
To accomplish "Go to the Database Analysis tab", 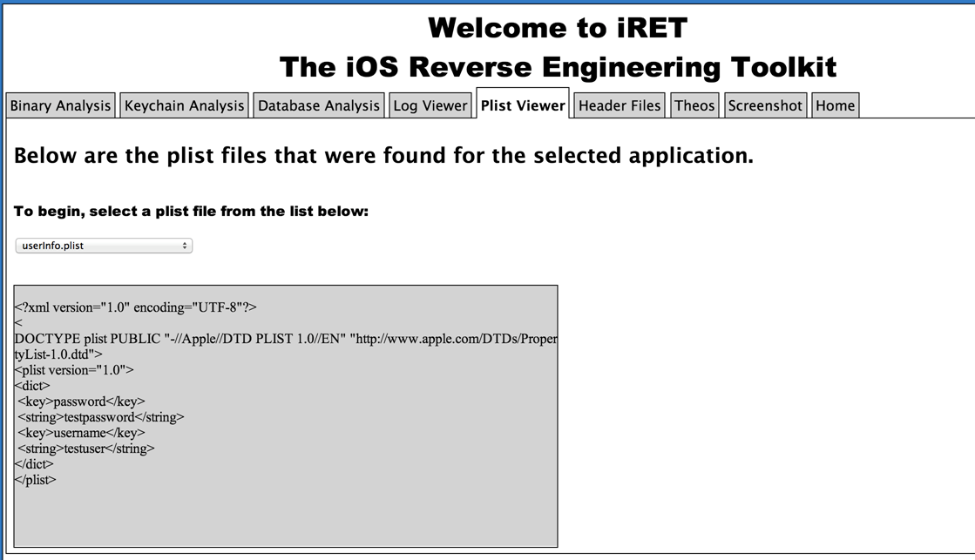I will (319, 105).
